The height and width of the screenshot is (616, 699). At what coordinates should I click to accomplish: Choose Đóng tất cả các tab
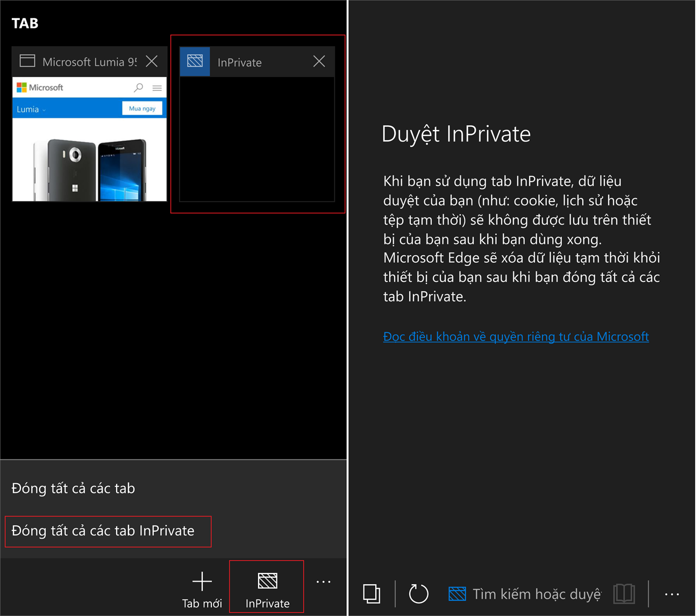(73, 488)
